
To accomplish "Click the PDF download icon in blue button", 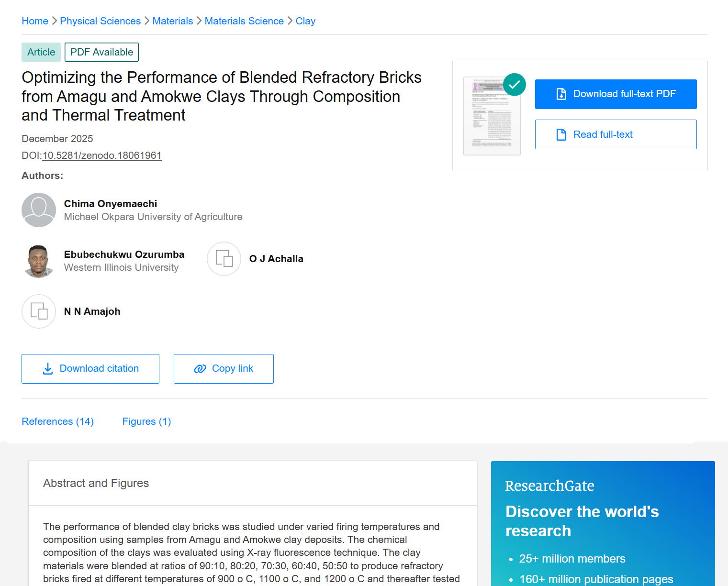I will click(561, 94).
